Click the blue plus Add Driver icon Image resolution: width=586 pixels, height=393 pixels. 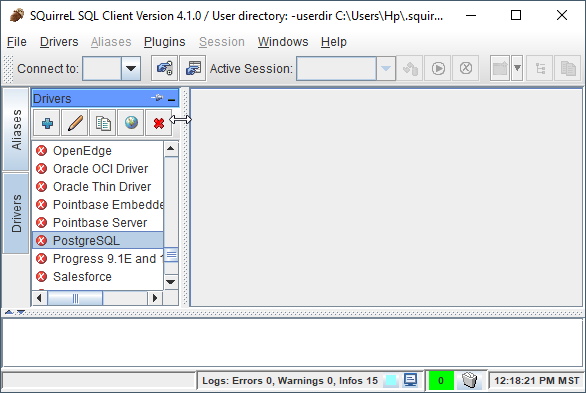(x=47, y=123)
